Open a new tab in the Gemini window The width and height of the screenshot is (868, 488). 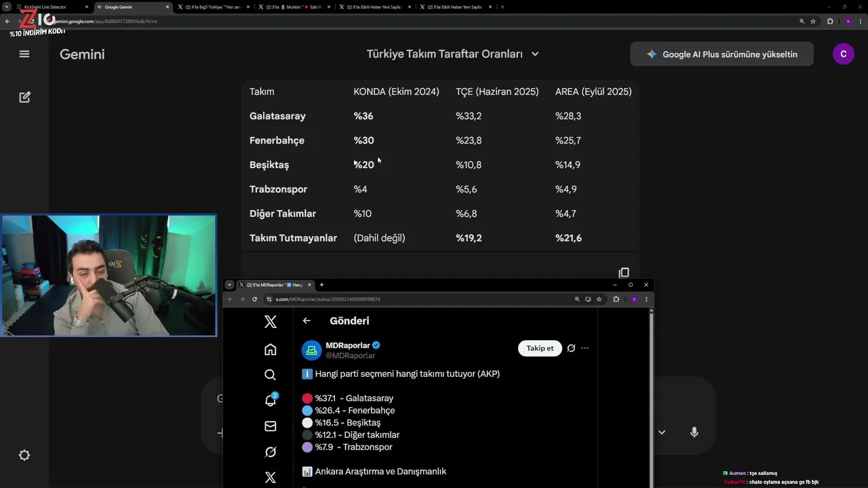pos(502,7)
